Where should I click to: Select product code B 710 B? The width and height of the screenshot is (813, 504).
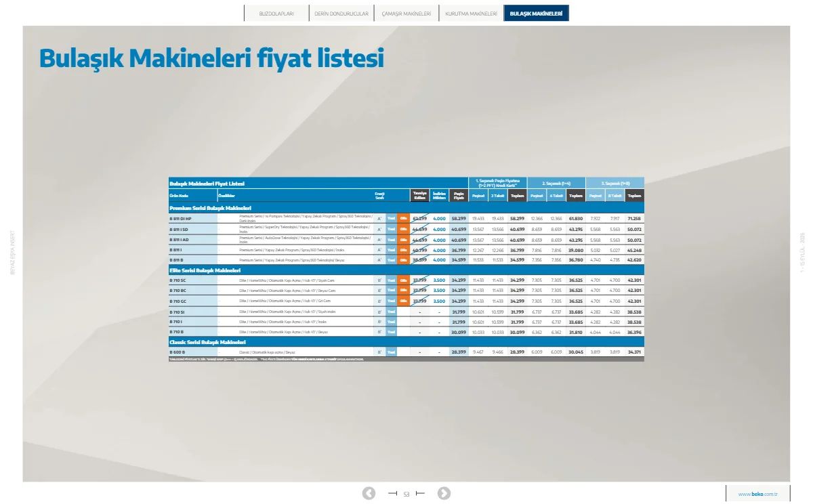pyautogui.click(x=176, y=332)
